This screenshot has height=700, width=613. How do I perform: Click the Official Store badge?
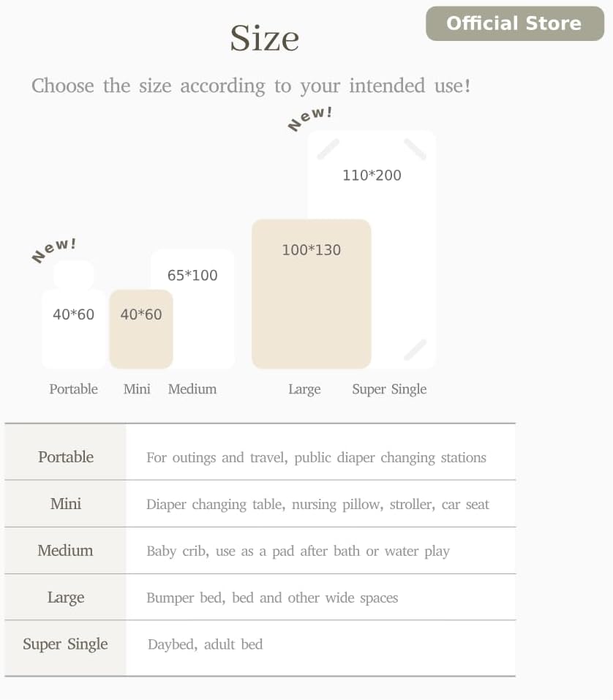(x=514, y=23)
